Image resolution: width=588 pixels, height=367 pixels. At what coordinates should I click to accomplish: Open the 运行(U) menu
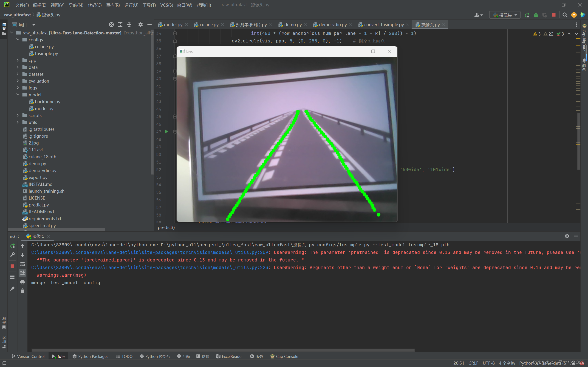(x=131, y=5)
